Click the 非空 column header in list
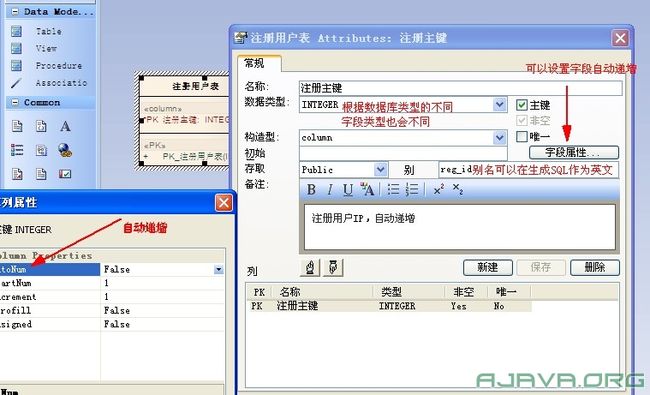Screen dimensions: 650x395 click(466, 292)
